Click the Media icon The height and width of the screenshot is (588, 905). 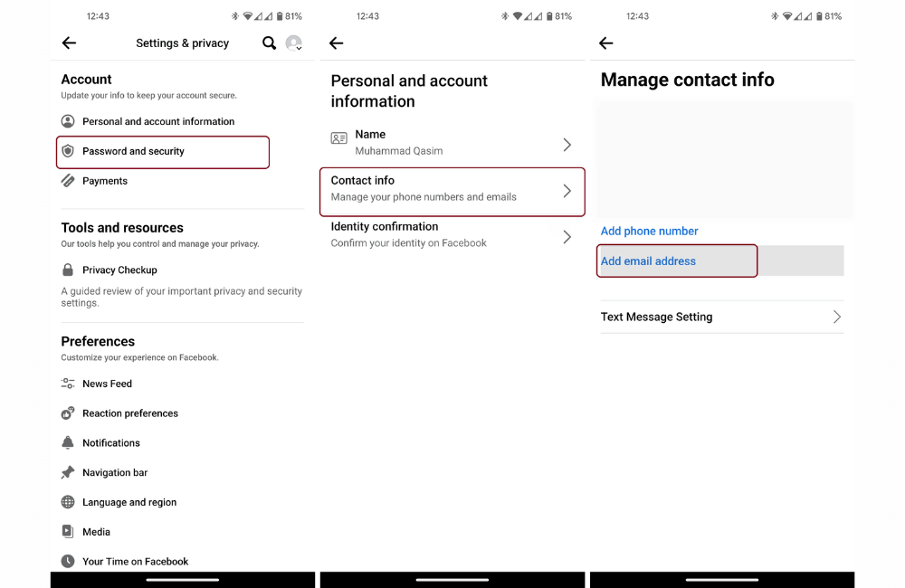pos(68,531)
